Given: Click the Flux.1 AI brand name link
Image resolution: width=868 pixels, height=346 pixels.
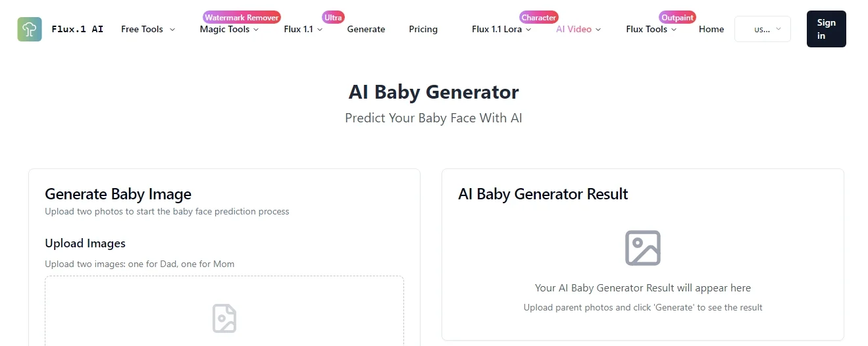Looking at the screenshot, I should tap(78, 29).
